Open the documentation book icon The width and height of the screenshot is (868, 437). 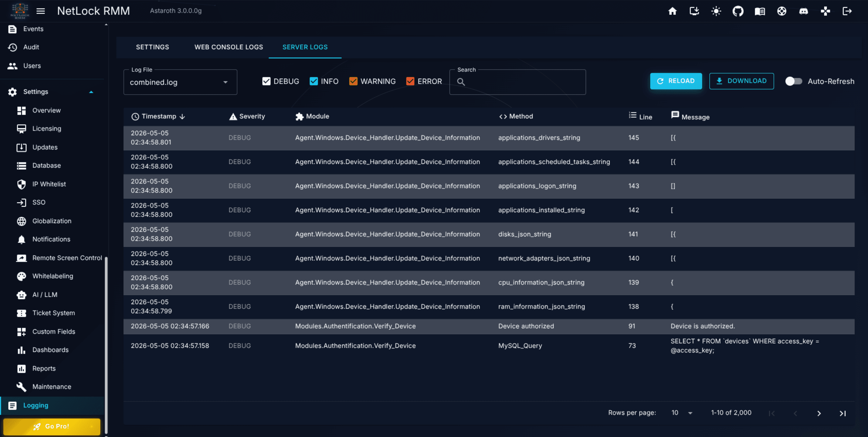tap(759, 11)
